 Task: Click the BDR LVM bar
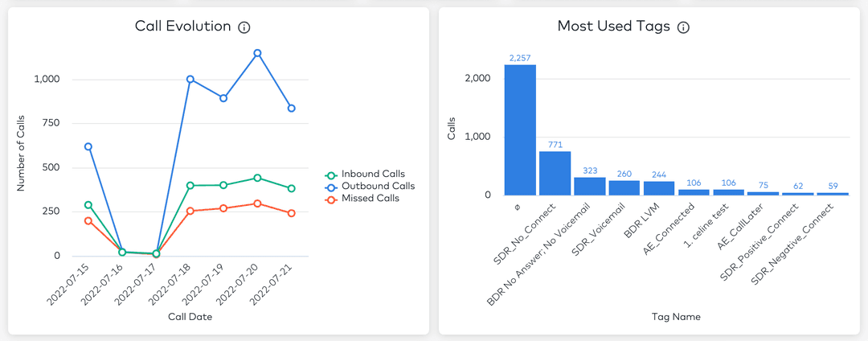tap(659, 188)
